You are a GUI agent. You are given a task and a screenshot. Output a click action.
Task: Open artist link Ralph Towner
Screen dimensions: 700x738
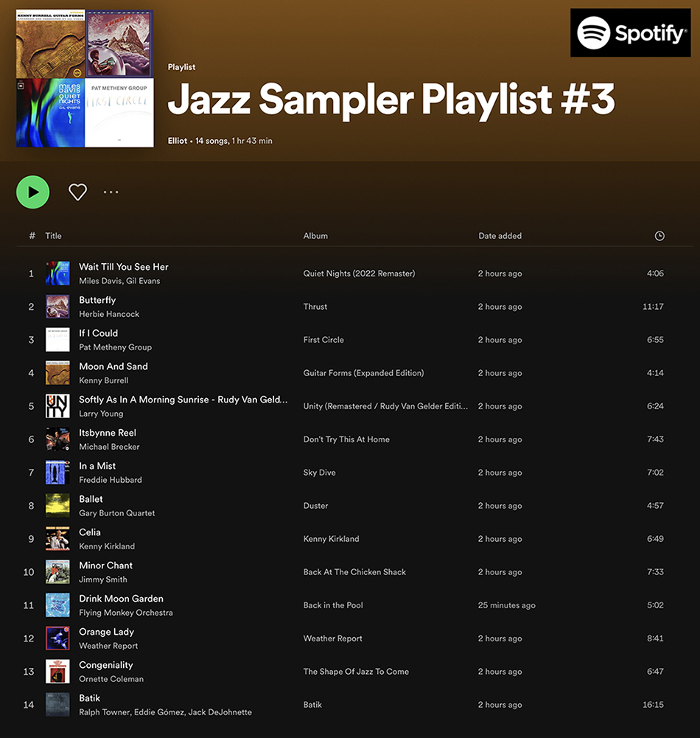(104, 712)
